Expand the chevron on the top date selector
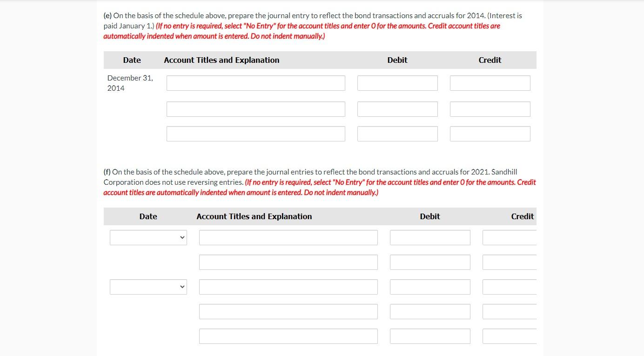Viewport: 644px width, 356px height. [x=181, y=237]
